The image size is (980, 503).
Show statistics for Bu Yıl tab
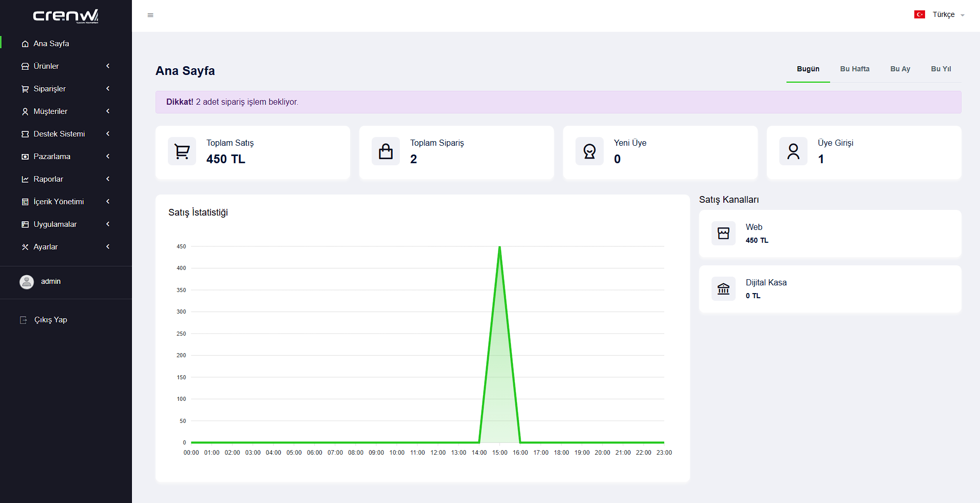[x=940, y=69]
